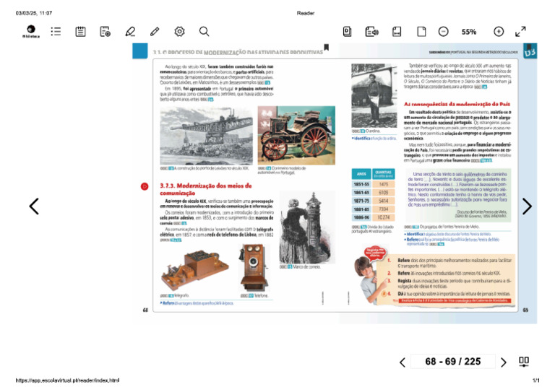Zoom in with the plus button
Viewport: 555px width, 392px height.
tap(499, 32)
